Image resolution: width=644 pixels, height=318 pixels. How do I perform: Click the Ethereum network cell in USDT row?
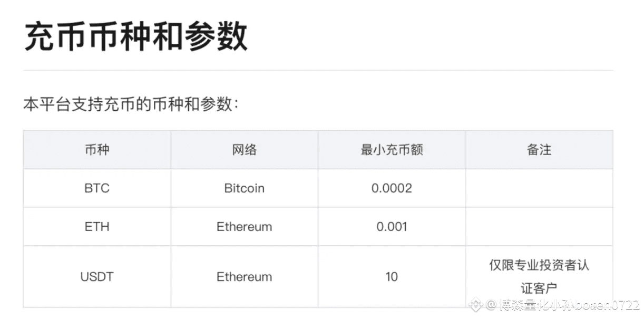click(245, 277)
